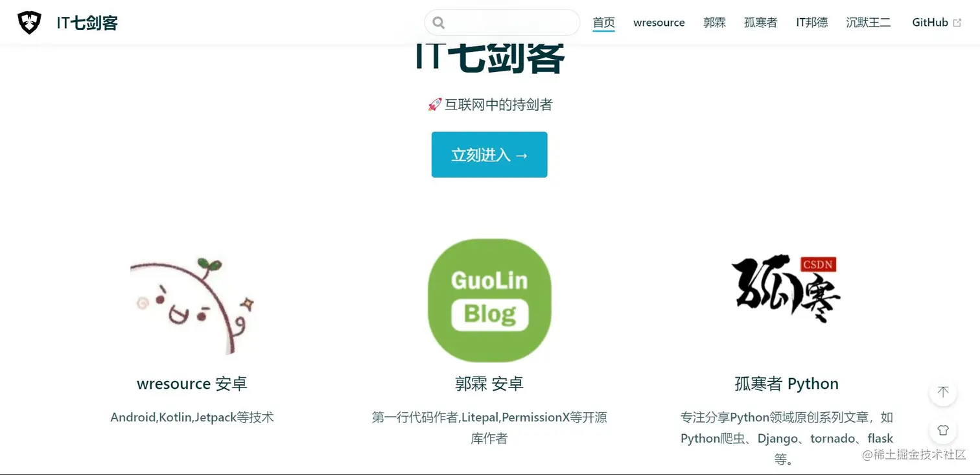The image size is (980, 475).
Task: Click the rocket emoji beside the tagline
Action: [434, 104]
